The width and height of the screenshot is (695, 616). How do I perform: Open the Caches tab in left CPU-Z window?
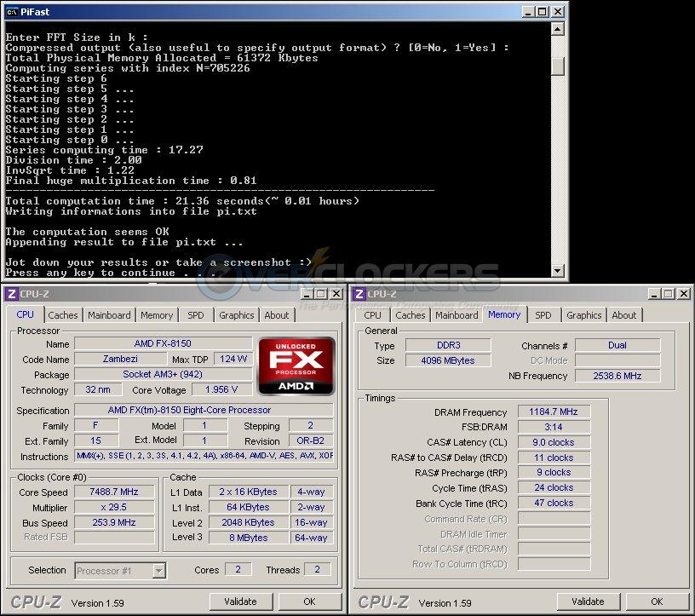pyautogui.click(x=63, y=315)
